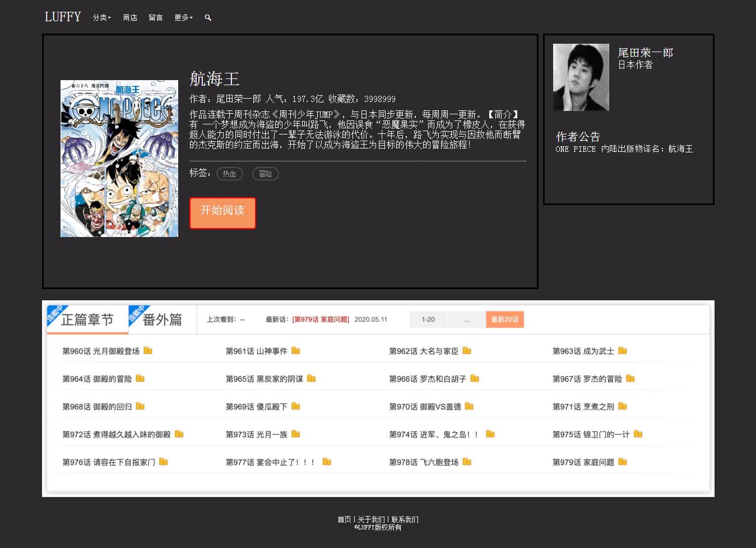Click coin icon beside 第961话 山神事件
The width and height of the screenshot is (756, 548).
pos(296,351)
